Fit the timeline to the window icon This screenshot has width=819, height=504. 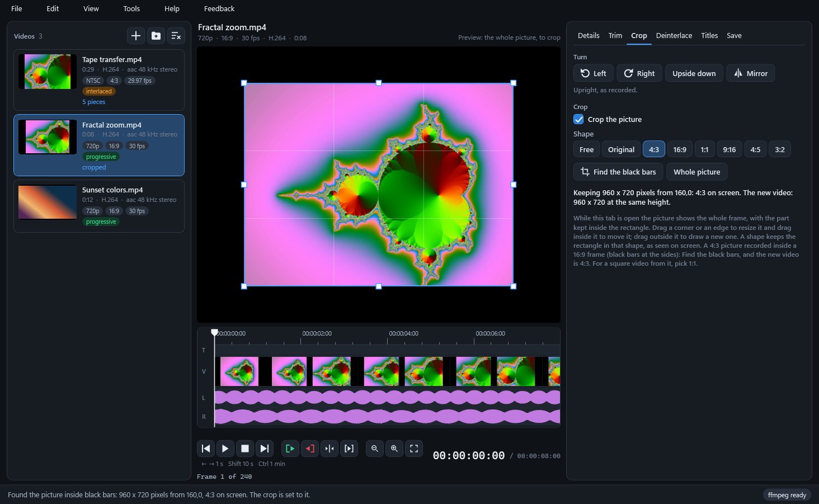[x=414, y=449]
